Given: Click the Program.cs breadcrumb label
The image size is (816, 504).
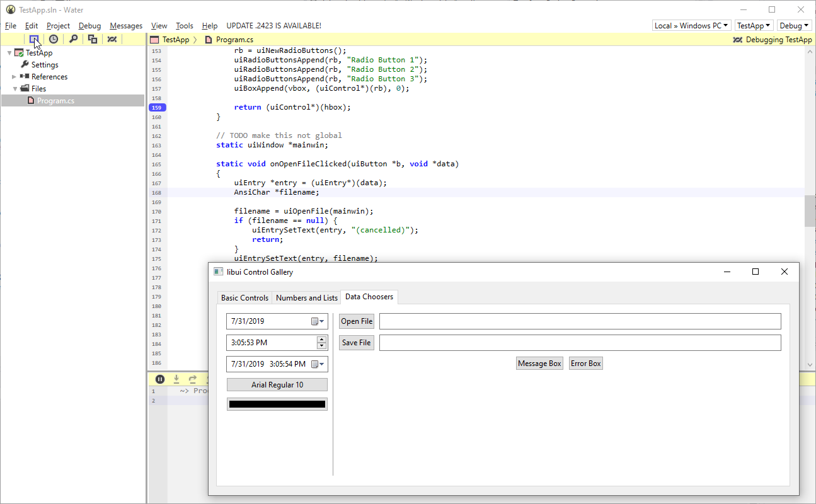Looking at the screenshot, I should pos(234,40).
